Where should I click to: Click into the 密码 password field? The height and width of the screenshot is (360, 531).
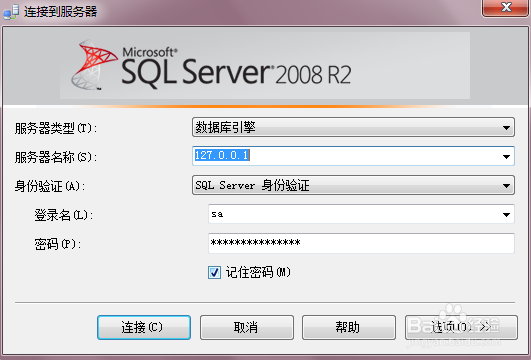click(361, 243)
